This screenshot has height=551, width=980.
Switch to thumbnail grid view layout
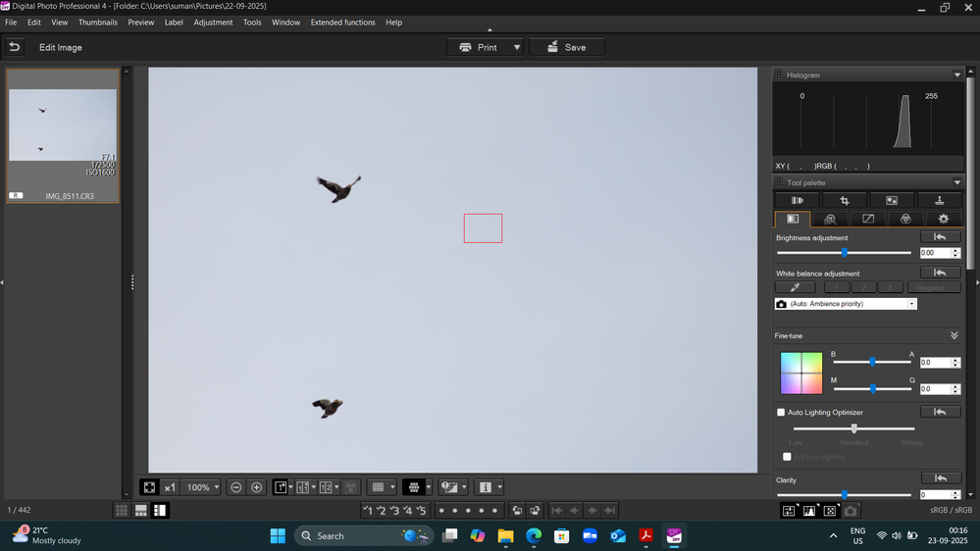coord(122,511)
